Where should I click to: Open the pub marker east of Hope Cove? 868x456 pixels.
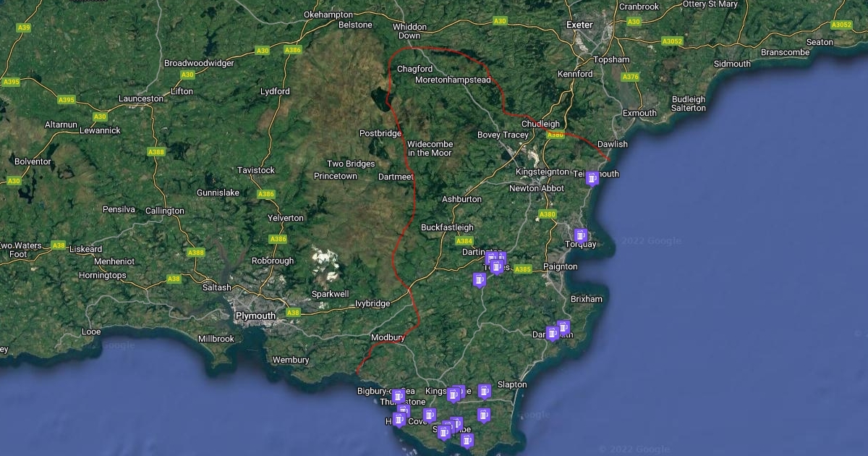430,415
